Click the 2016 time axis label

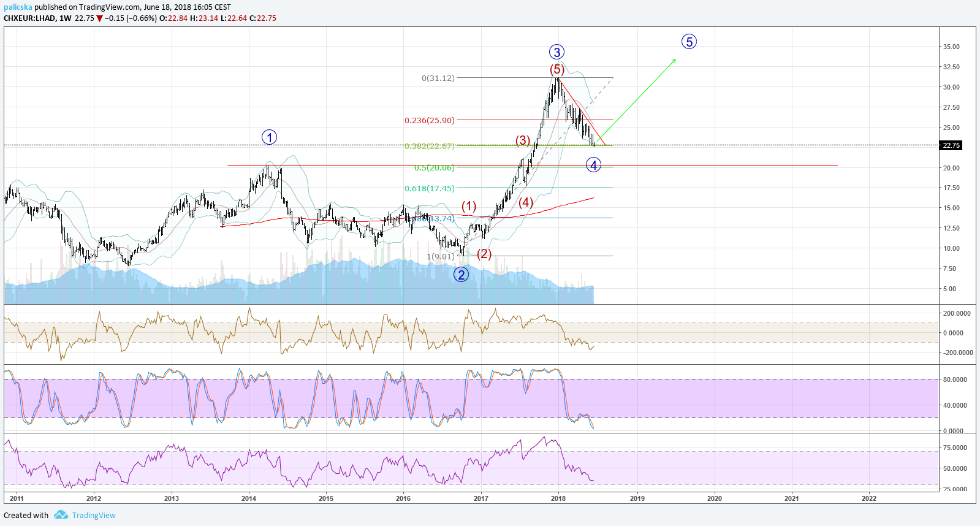pos(403,498)
